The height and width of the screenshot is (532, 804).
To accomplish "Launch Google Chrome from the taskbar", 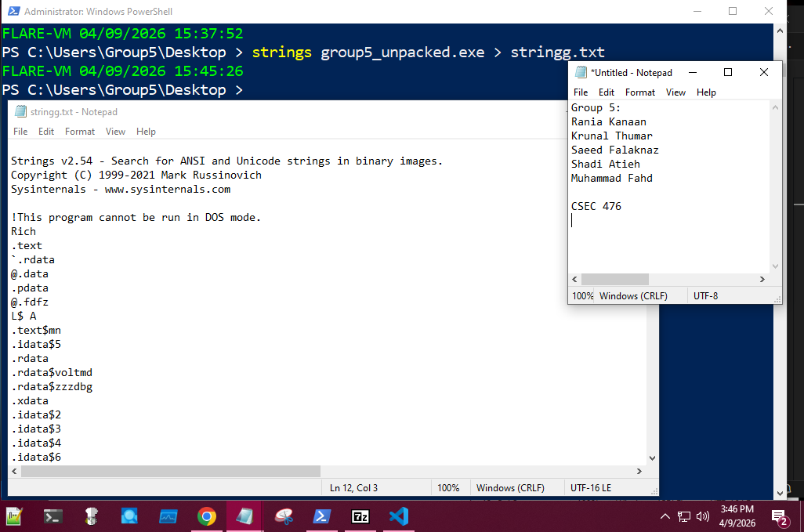I will pyautogui.click(x=207, y=516).
